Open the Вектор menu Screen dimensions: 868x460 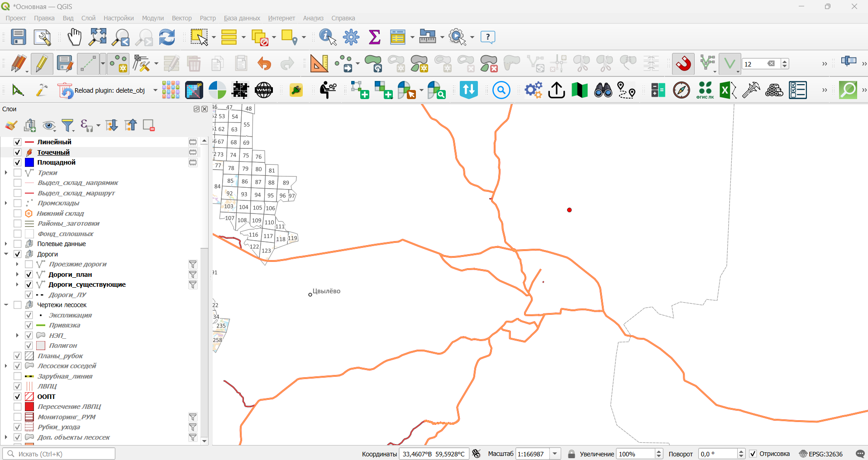pyautogui.click(x=181, y=18)
